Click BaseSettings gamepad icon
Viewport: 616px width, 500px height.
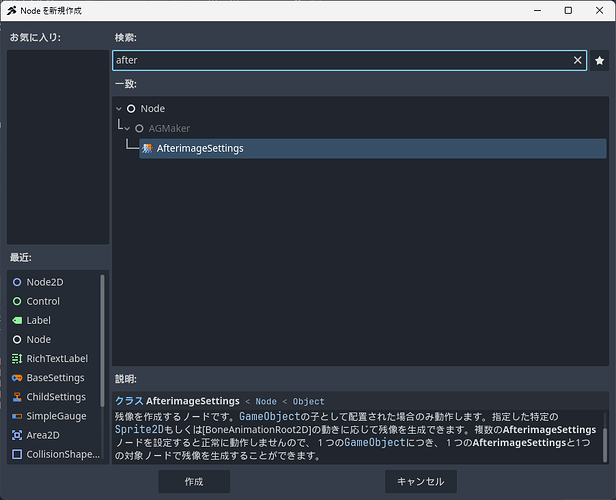point(17,378)
